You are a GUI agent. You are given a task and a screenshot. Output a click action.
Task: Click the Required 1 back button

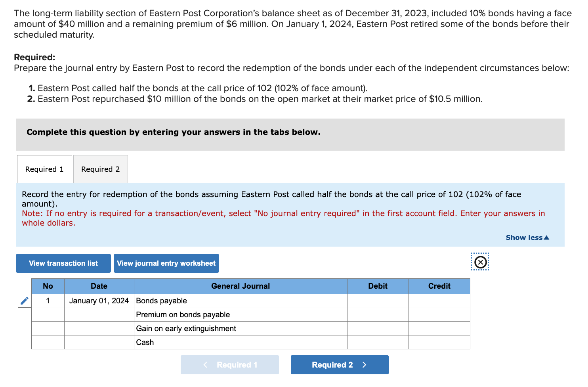pyautogui.click(x=229, y=364)
